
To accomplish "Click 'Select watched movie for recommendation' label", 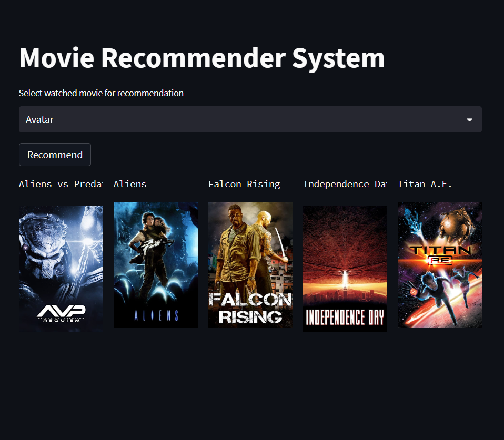I will 101,93.
